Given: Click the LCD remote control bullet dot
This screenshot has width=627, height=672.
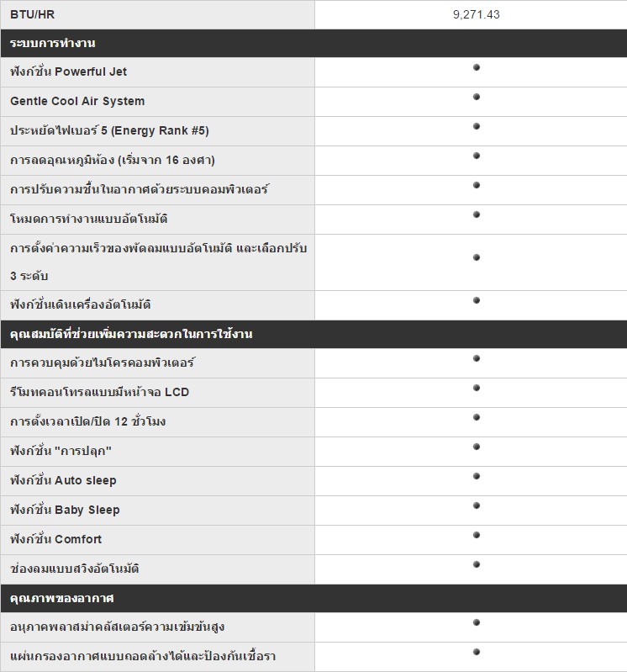Looking at the screenshot, I should [x=477, y=388].
